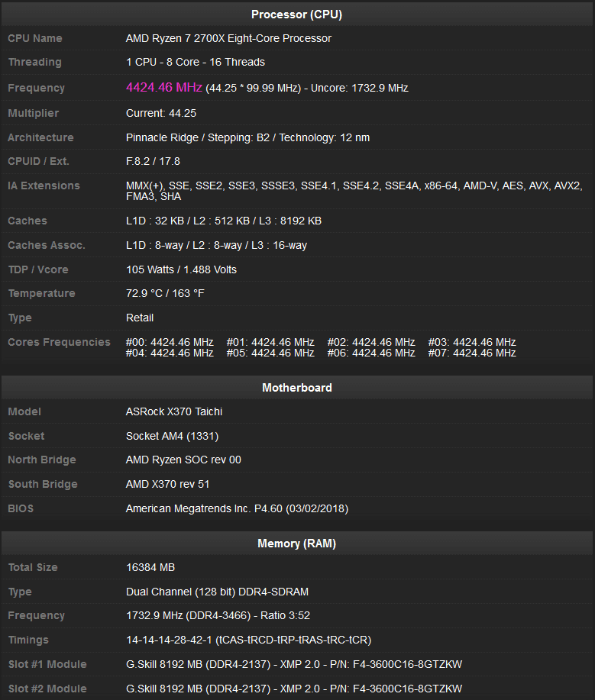Click the Motherboard section header
595x700 pixels.
pos(296,388)
